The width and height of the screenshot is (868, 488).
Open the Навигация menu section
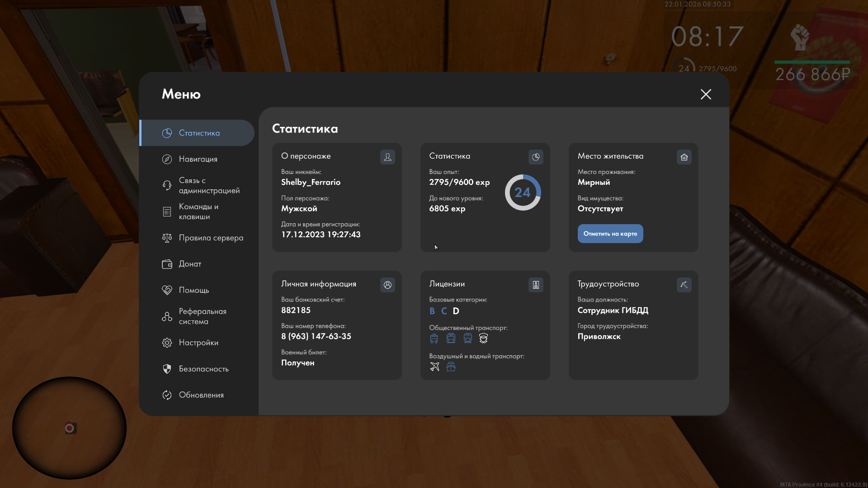tap(198, 159)
